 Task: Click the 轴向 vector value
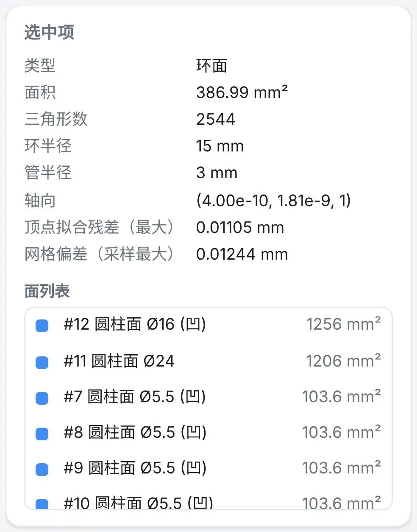pyautogui.click(x=274, y=200)
